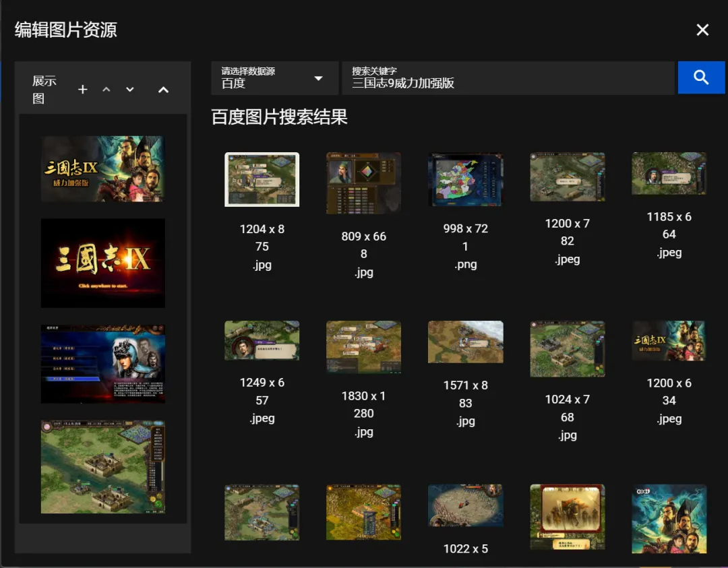Select the map gameplay thumbnail in the 展示图 list
This screenshot has height=568, width=728.
(x=102, y=467)
